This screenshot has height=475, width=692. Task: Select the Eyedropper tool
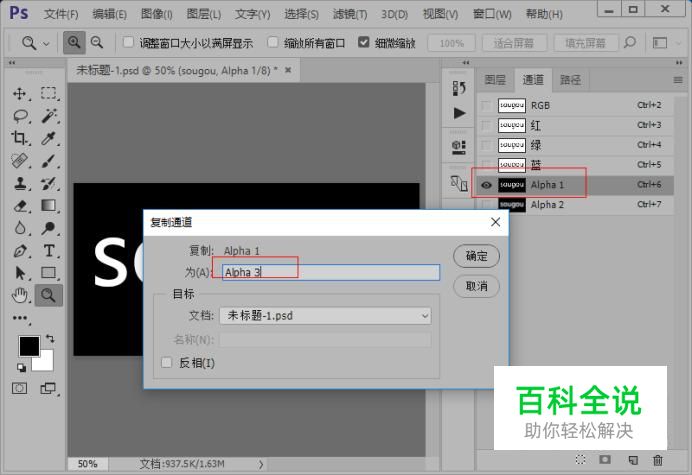pos(49,138)
